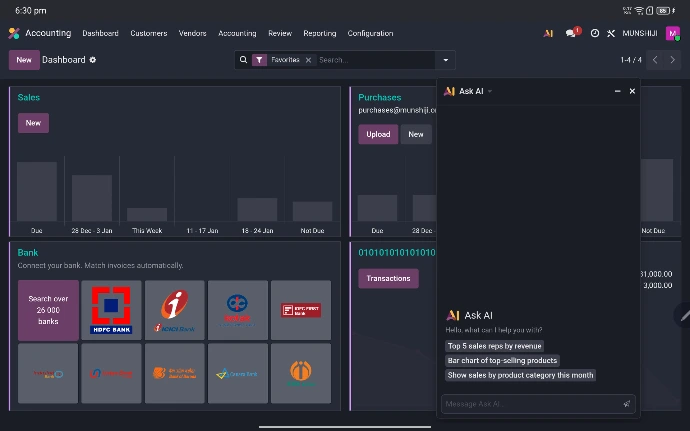Click the Upload button in Purchases
690x431 pixels.
[x=378, y=134]
